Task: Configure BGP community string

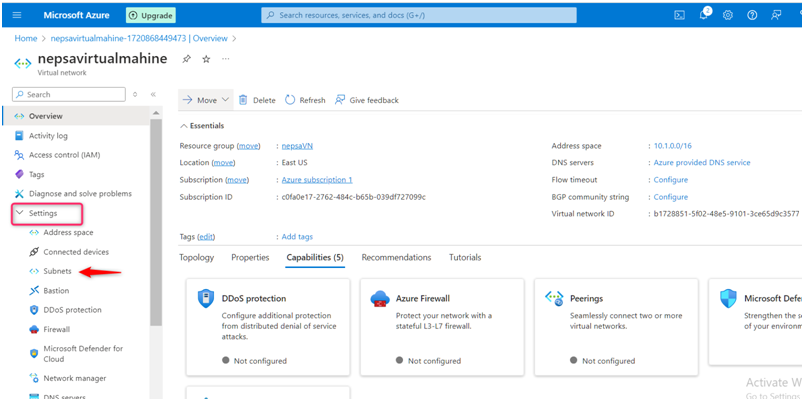Action: (x=671, y=197)
